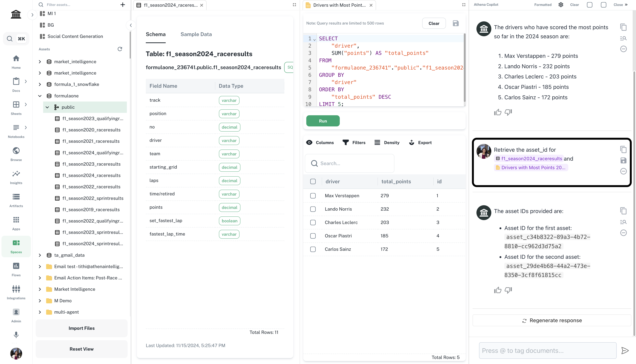Open the Integrations sidebar icon
636x364 pixels.
coord(16,289)
